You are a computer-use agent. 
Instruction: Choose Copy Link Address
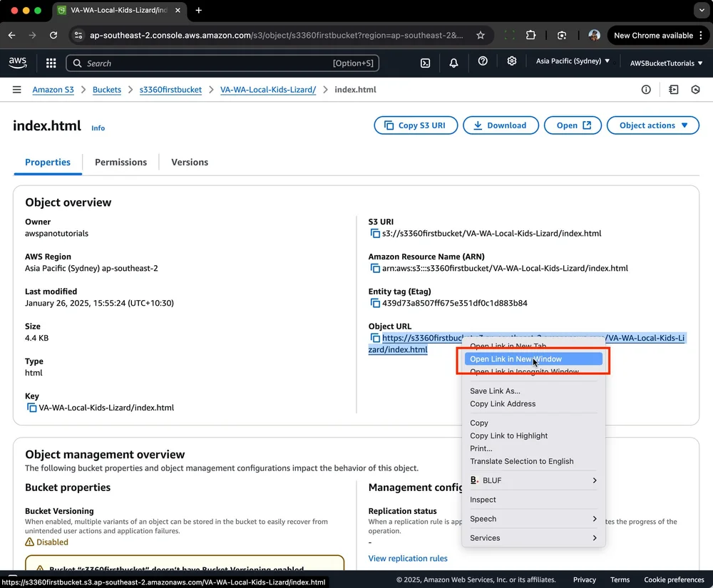point(533,404)
